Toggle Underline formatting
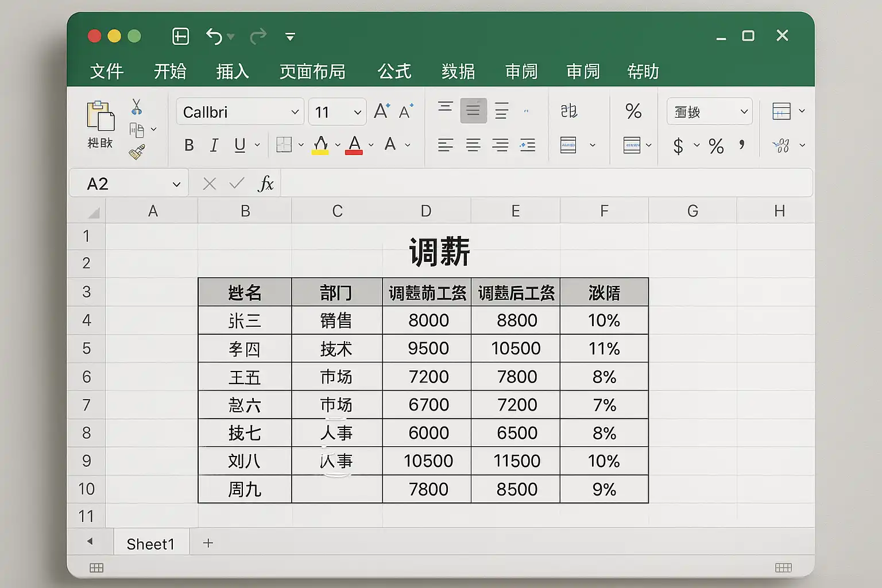882x588 pixels. tap(240, 145)
